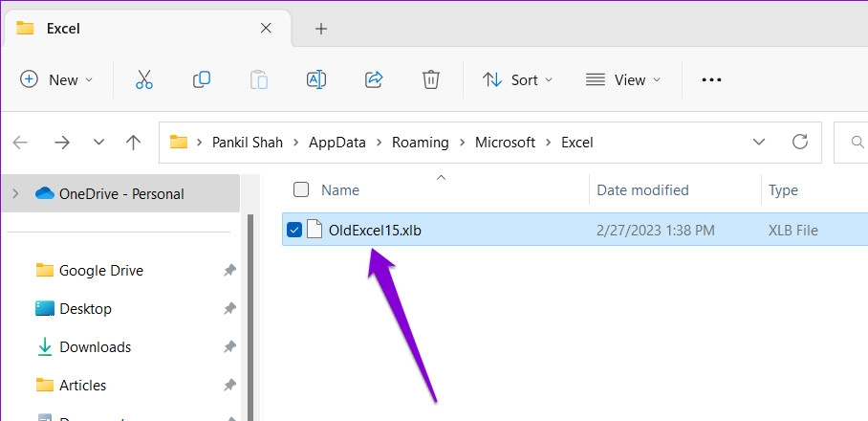Click the Paste clipboard icon
Viewport: 868px width, 421px height.
click(258, 79)
